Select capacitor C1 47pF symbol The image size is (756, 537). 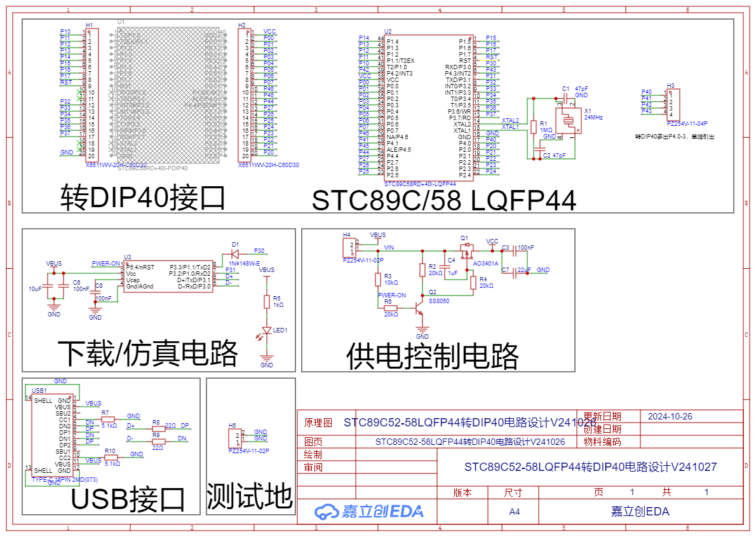point(566,99)
